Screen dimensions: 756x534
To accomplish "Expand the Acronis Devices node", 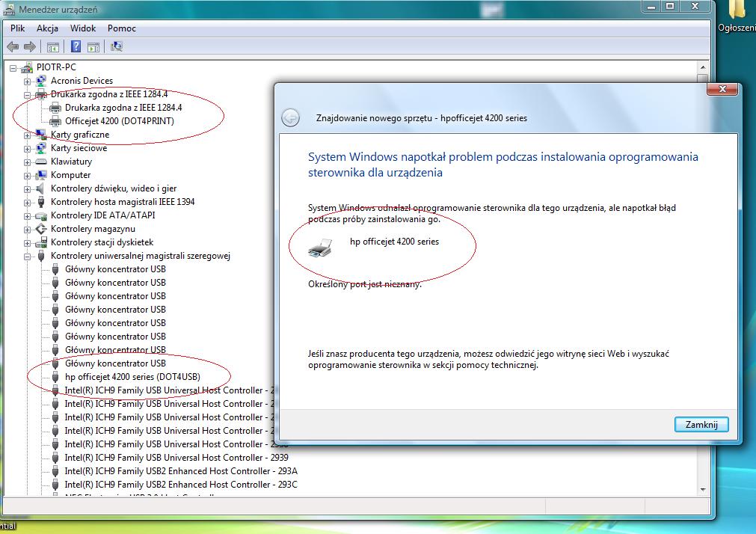I will click(28, 82).
